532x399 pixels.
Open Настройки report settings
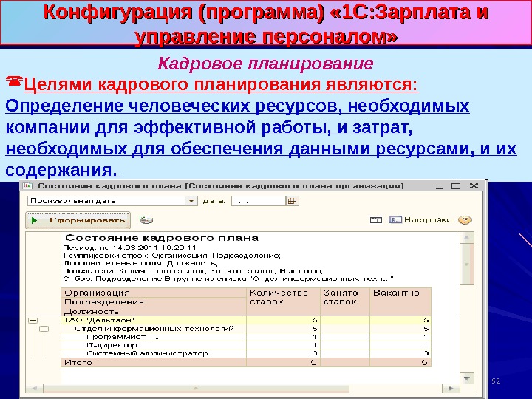(420, 220)
